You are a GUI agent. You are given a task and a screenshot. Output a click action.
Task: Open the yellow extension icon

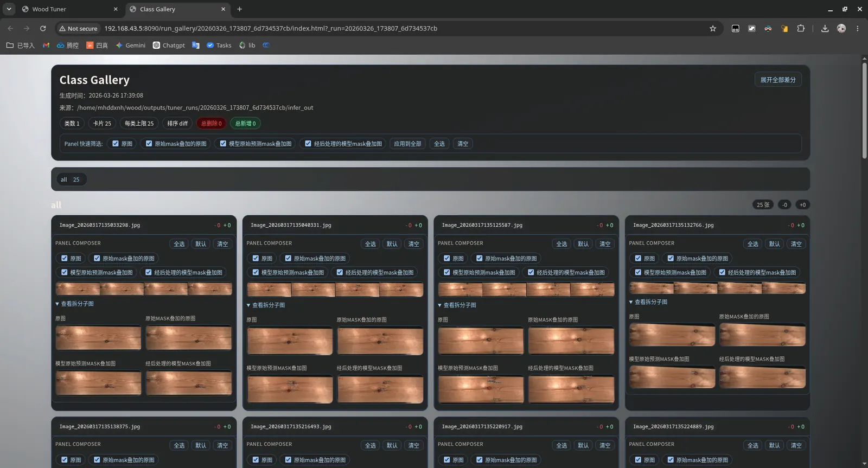click(x=784, y=28)
